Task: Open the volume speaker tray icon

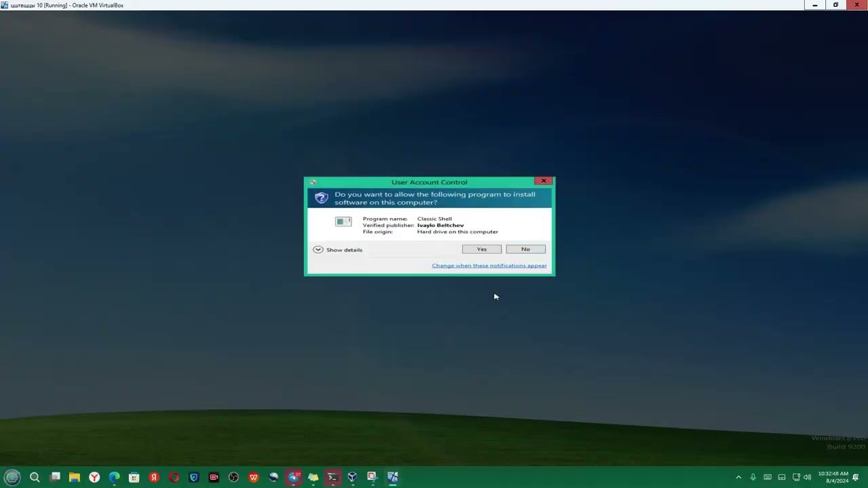Action: pyautogui.click(x=807, y=477)
